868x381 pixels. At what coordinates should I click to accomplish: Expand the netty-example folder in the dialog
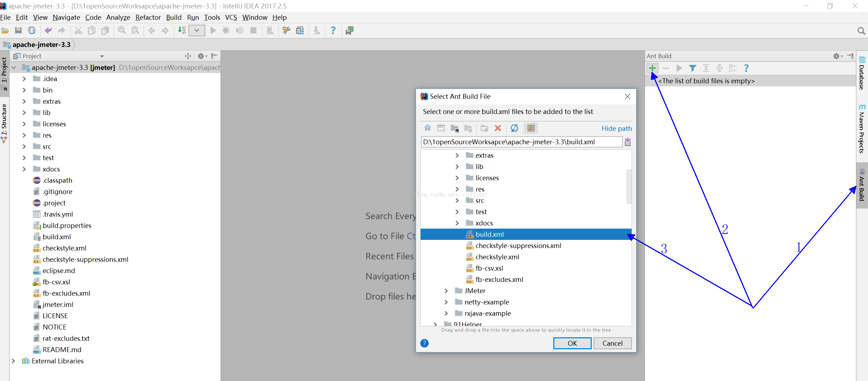click(x=446, y=302)
